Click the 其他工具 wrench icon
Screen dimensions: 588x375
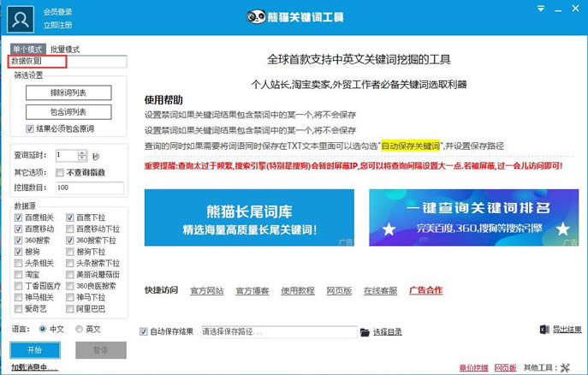(563, 366)
